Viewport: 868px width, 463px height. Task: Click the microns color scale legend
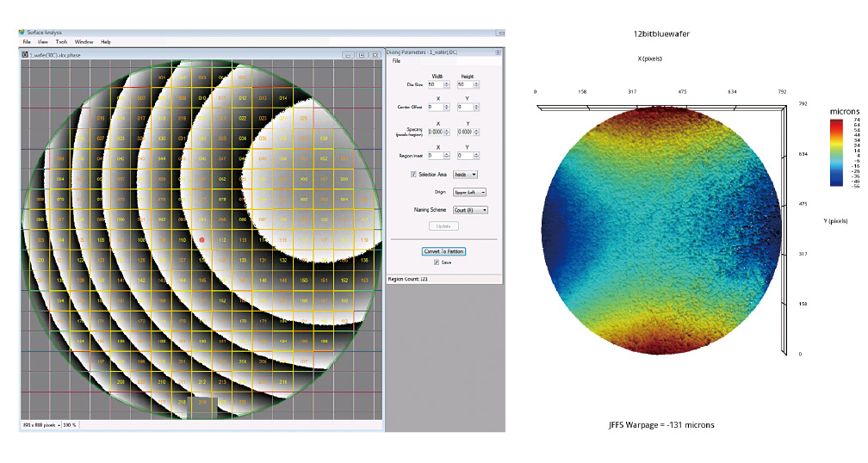tap(844, 149)
